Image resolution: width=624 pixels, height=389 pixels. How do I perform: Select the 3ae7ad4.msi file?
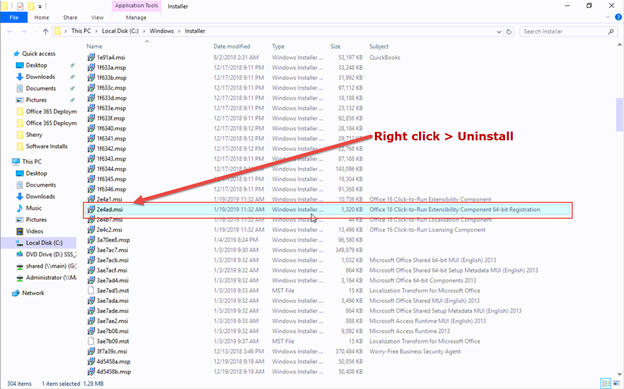tap(113, 281)
